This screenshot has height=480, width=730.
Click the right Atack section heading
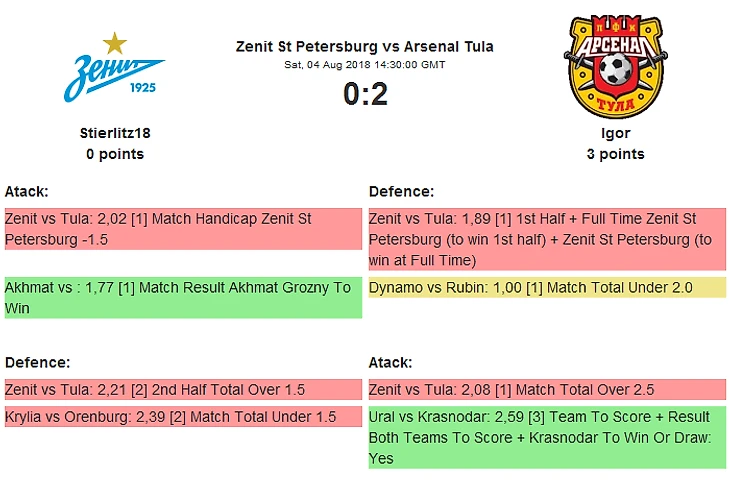pos(391,362)
